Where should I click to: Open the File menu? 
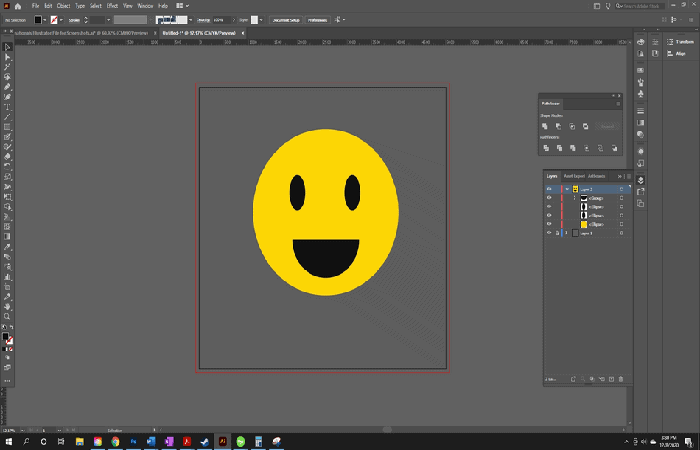coord(35,6)
